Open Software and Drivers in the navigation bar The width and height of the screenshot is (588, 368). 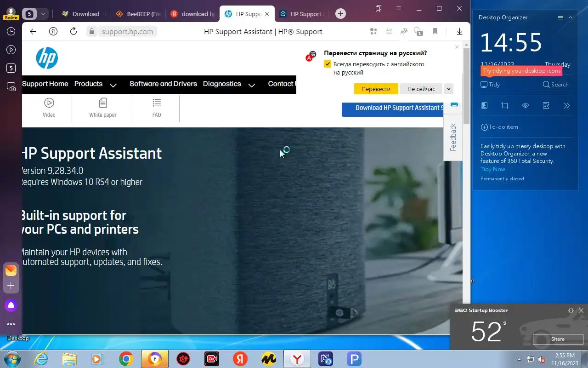pyautogui.click(x=163, y=84)
